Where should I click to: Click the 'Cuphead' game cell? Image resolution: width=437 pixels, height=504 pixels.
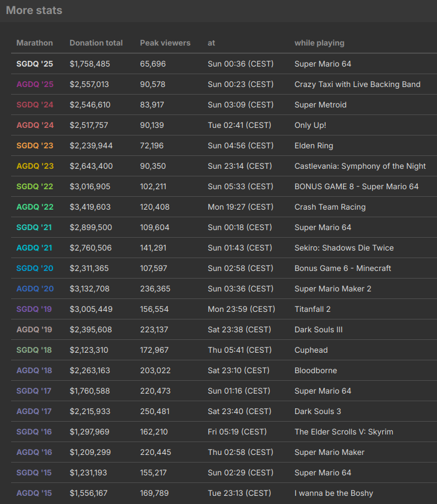(311, 350)
